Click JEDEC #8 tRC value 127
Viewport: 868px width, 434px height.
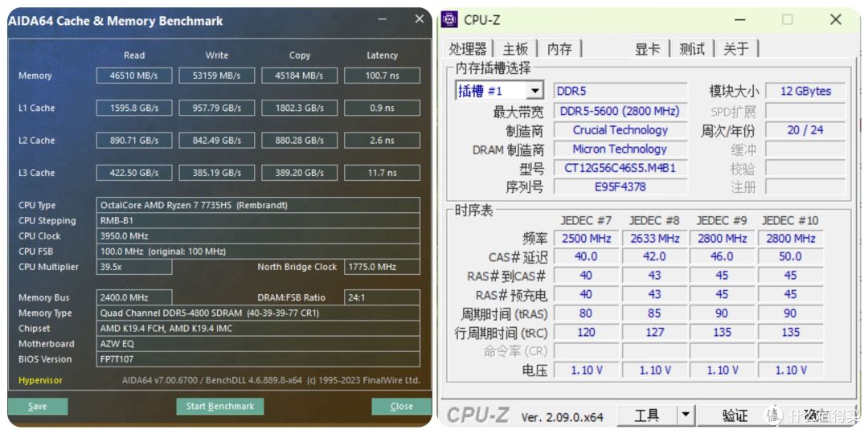pyautogui.click(x=654, y=332)
